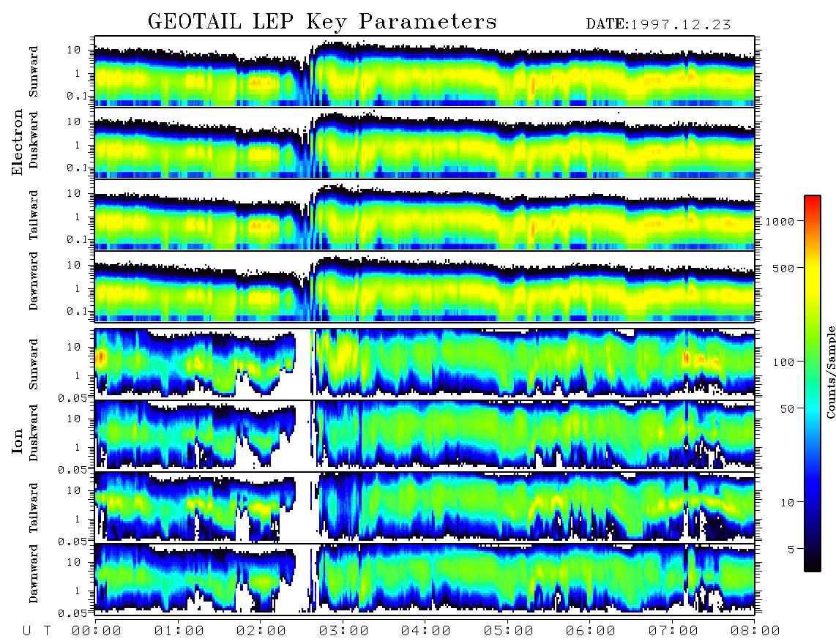Click inside the Electron Tailward spectrogram
The width and height of the screenshot is (836, 644).
point(425,215)
